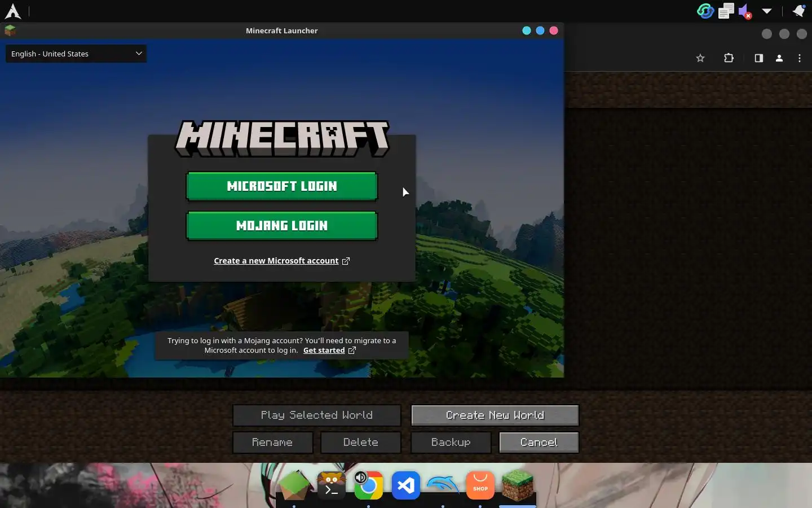Open Google Chrome from the dock

[369, 486]
